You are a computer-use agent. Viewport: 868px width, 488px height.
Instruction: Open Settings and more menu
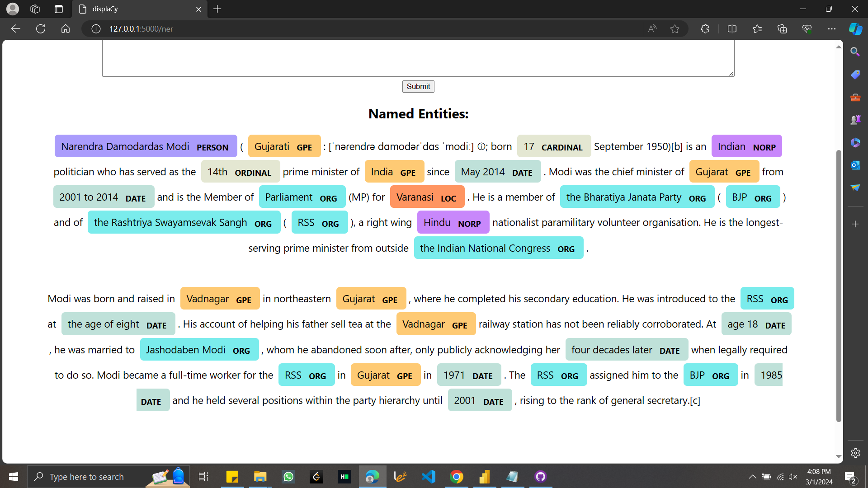click(832, 28)
